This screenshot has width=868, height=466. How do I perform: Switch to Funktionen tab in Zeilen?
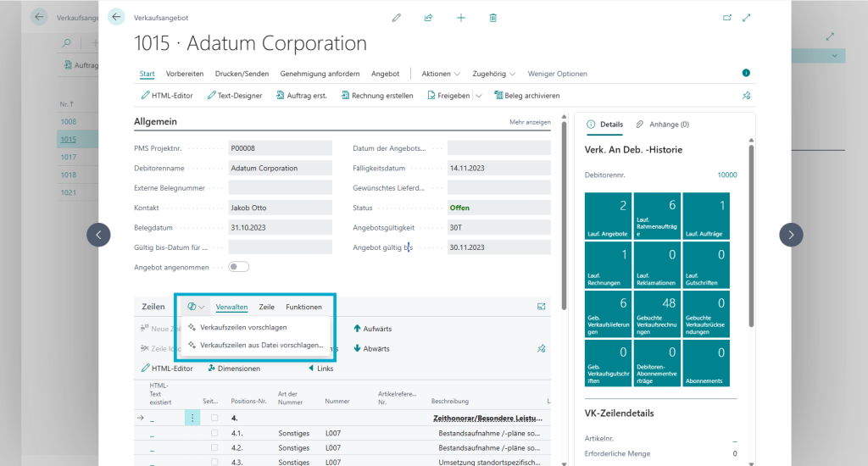(x=304, y=308)
